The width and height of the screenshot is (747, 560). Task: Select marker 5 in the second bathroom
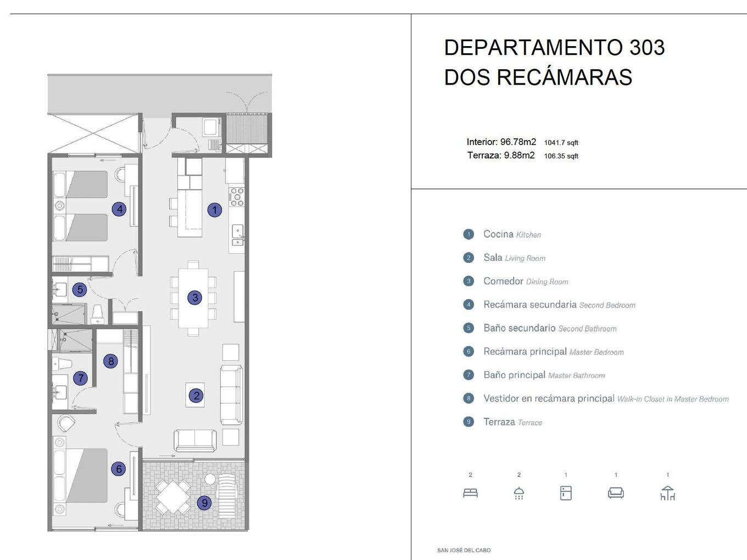point(80,289)
